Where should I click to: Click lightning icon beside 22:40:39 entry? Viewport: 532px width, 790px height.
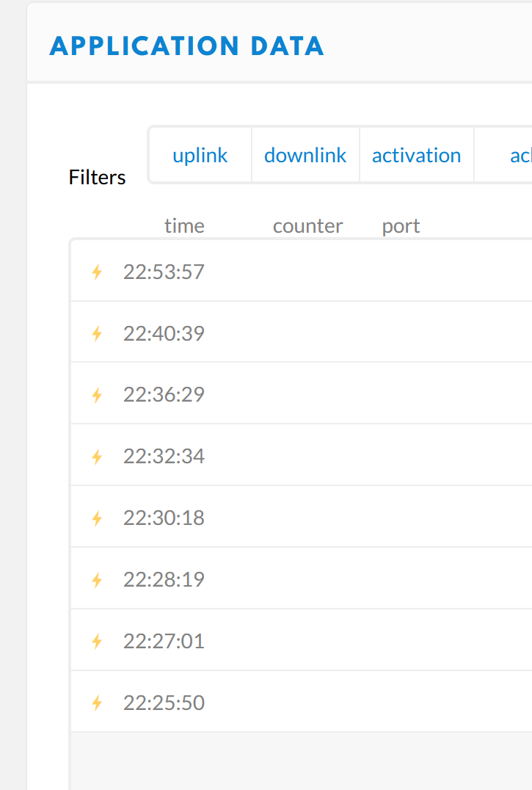tap(97, 333)
